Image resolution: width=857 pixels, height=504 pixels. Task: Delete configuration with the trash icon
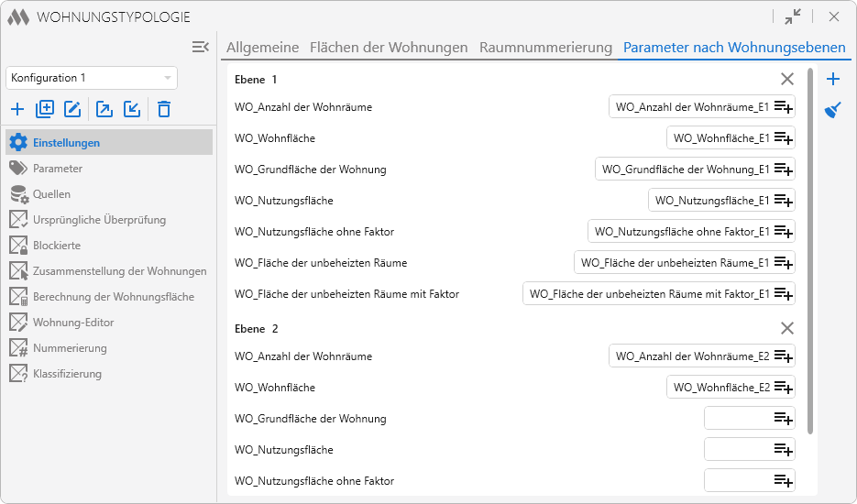tap(164, 110)
